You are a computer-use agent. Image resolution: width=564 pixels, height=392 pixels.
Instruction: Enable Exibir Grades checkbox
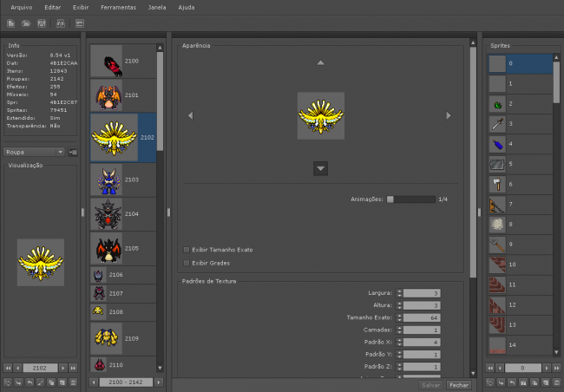pyautogui.click(x=187, y=263)
